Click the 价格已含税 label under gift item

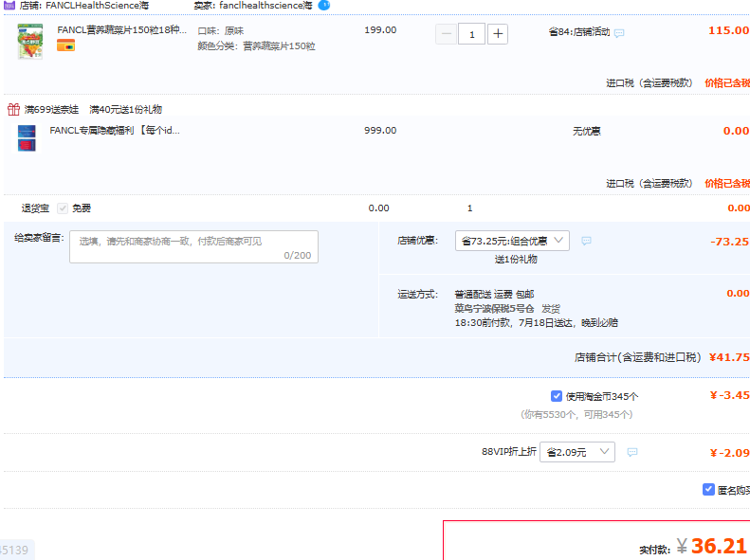click(727, 184)
